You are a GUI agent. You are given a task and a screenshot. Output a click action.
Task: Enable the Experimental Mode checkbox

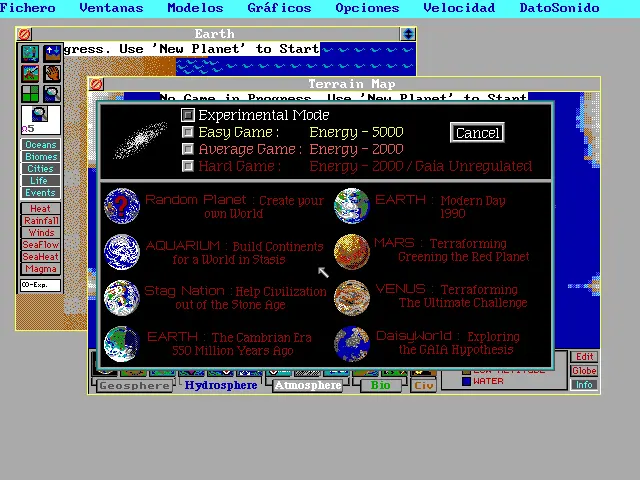click(x=188, y=115)
